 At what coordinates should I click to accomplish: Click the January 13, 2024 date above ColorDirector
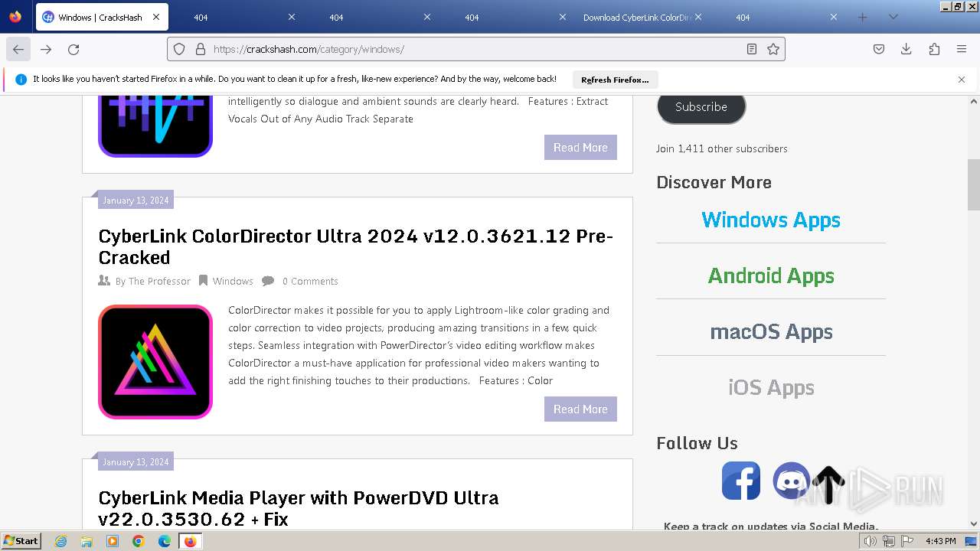coord(136,201)
